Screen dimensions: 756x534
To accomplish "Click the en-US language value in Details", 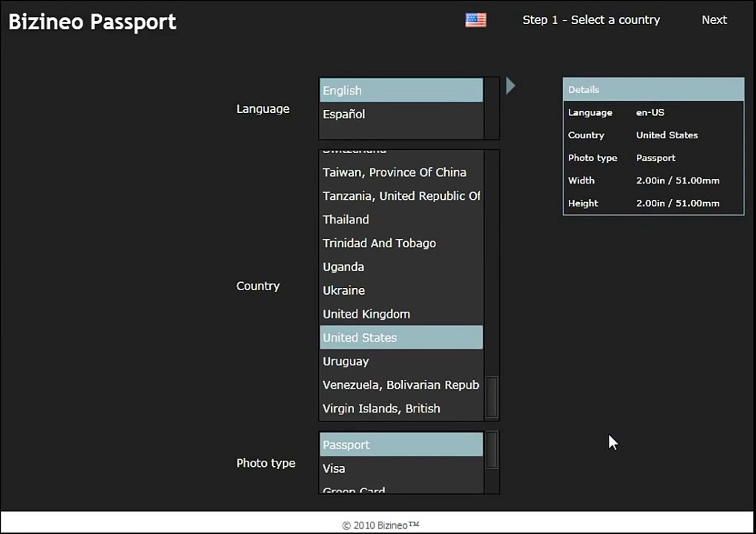I will [x=650, y=113].
